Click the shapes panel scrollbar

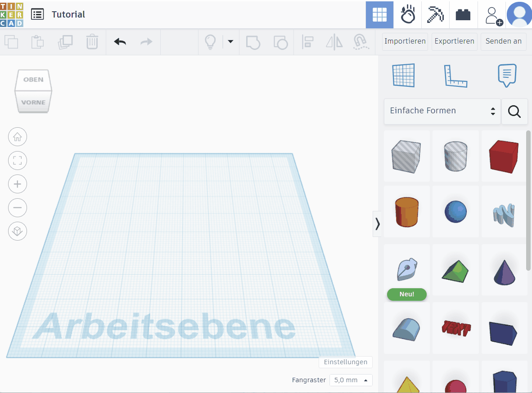(528, 201)
